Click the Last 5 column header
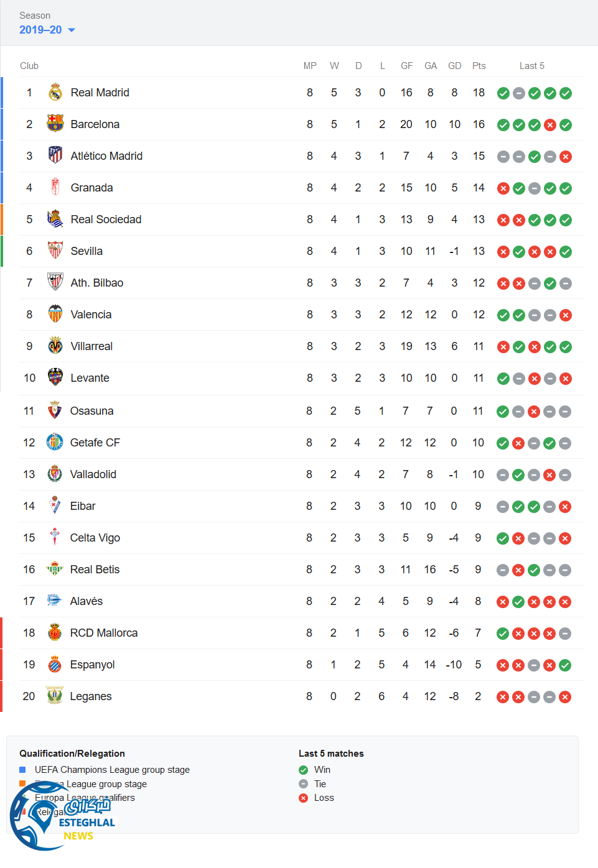The image size is (598, 868). 531,66
